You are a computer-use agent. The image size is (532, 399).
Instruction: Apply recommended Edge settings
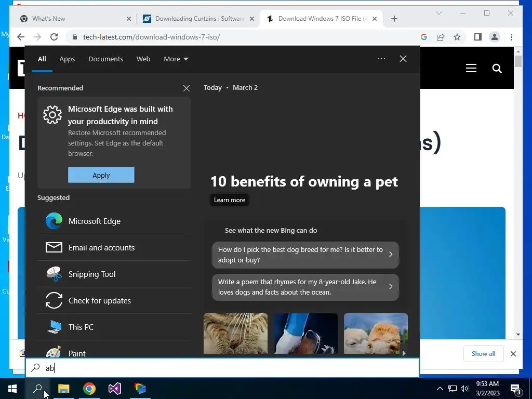click(x=101, y=175)
